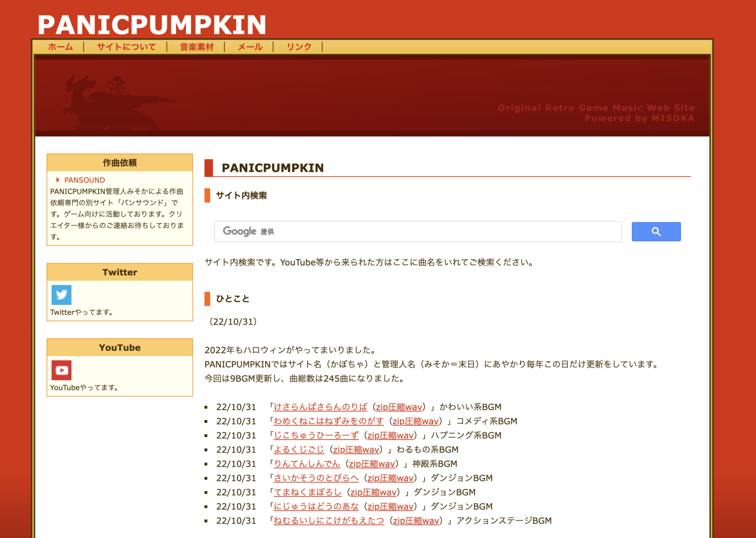Open the YouTube channel icon
Screen dimensions: 756x538
[x=61, y=370]
